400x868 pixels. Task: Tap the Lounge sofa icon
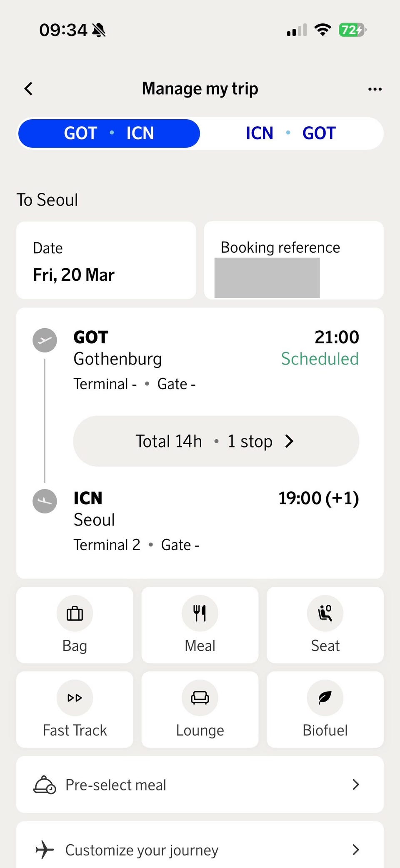click(x=200, y=698)
